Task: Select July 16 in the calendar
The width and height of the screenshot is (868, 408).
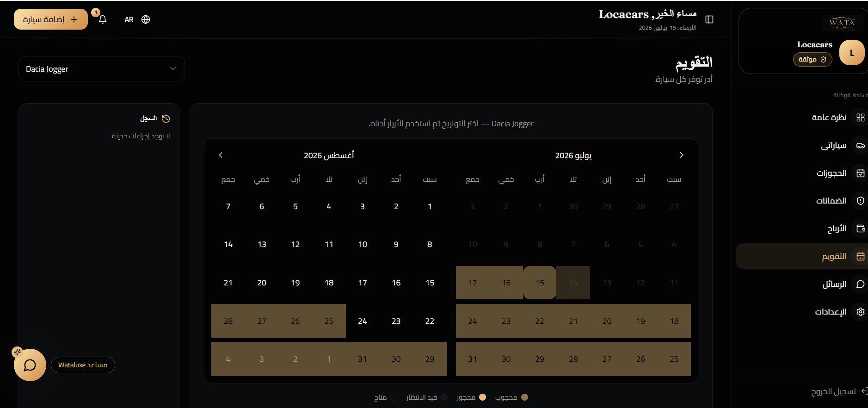Action: (506, 283)
